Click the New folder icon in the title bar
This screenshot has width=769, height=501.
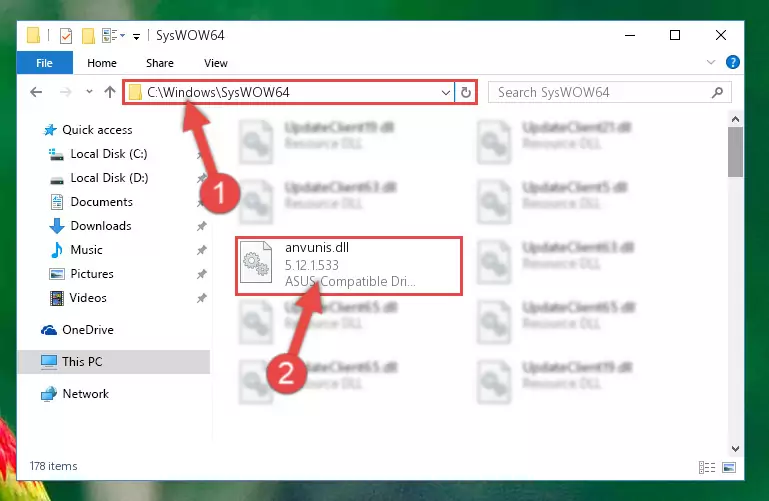(88, 36)
